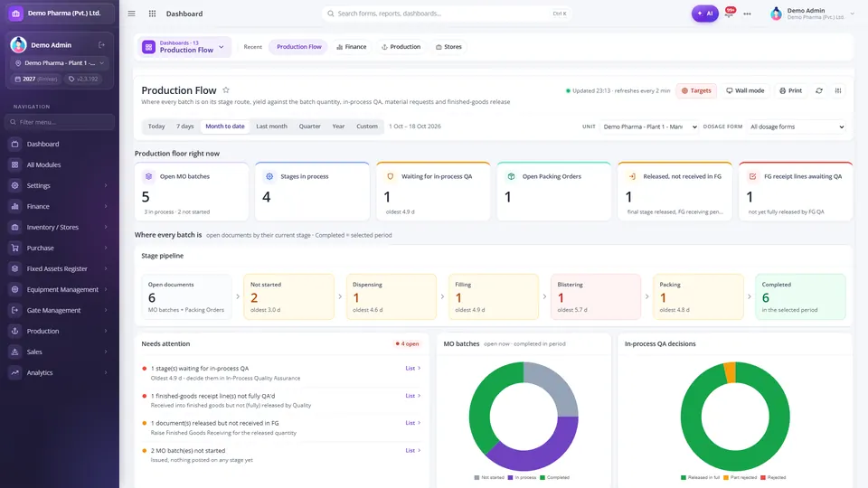Image resolution: width=868 pixels, height=488 pixels.
Task: Select the 7 days date range
Action: coord(184,127)
